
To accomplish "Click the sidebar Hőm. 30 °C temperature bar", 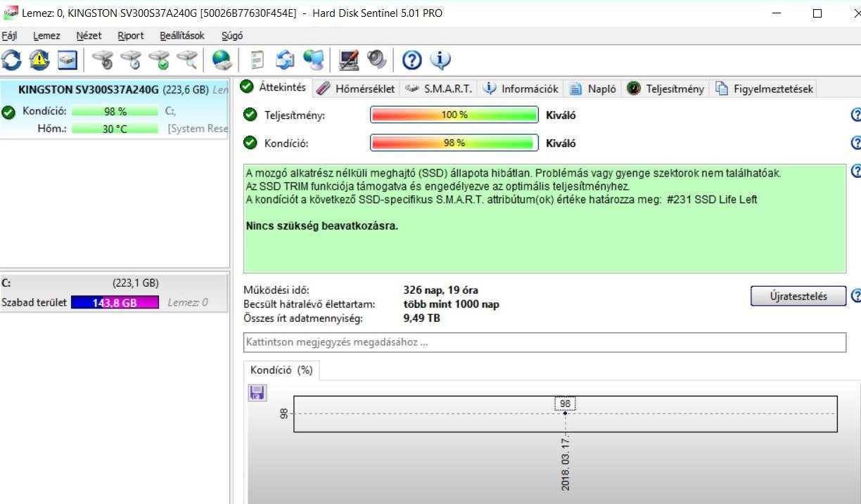I will [115, 129].
